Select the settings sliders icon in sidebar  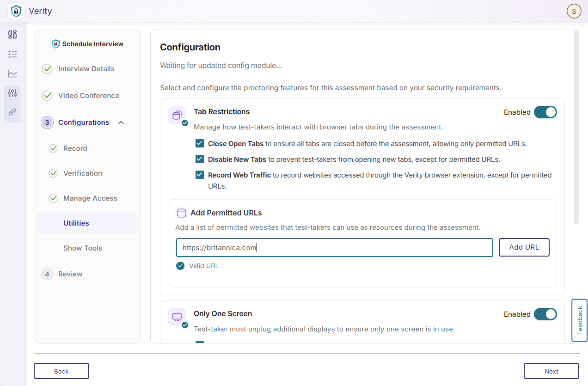tap(12, 92)
